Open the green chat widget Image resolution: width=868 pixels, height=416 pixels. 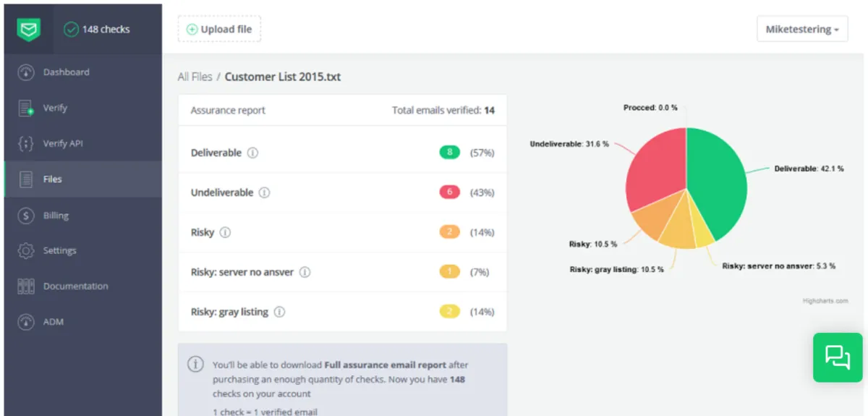tap(838, 357)
